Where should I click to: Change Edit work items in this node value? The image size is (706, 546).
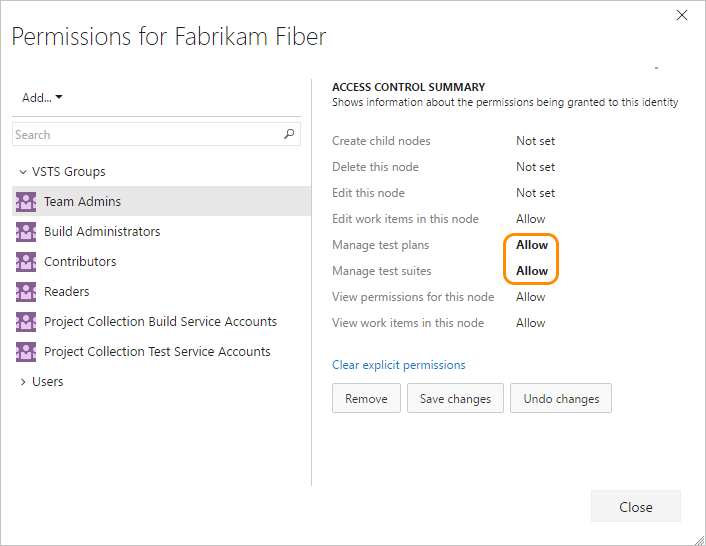(530, 219)
